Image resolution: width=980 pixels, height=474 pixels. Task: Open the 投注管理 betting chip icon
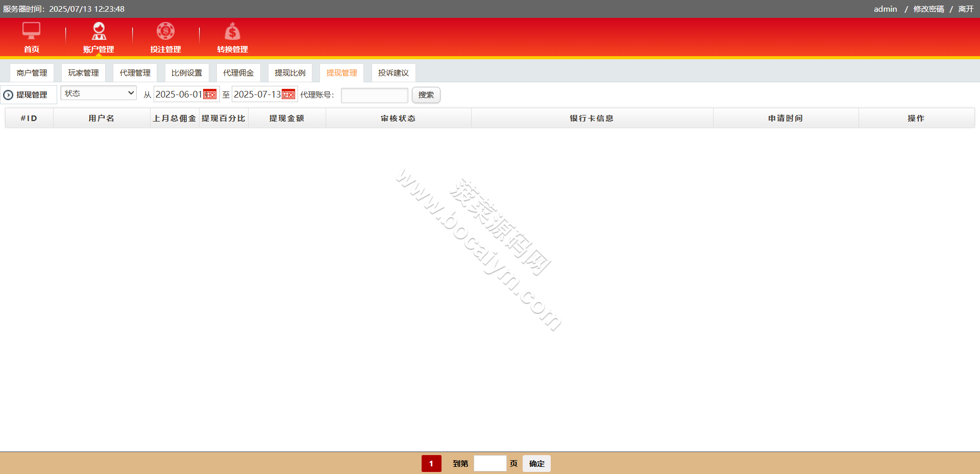pyautogui.click(x=165, y=31)
